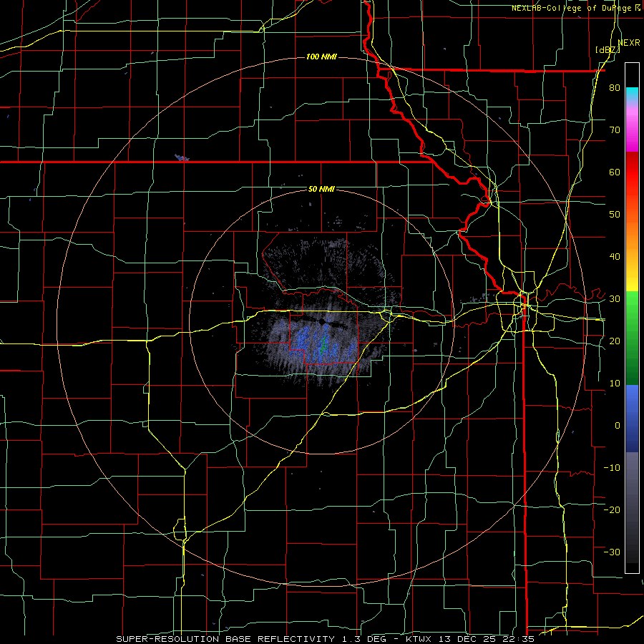
Task: Click the -30 value on the dBZ scale
Action: pyautogui.click(x=612, y=552)
